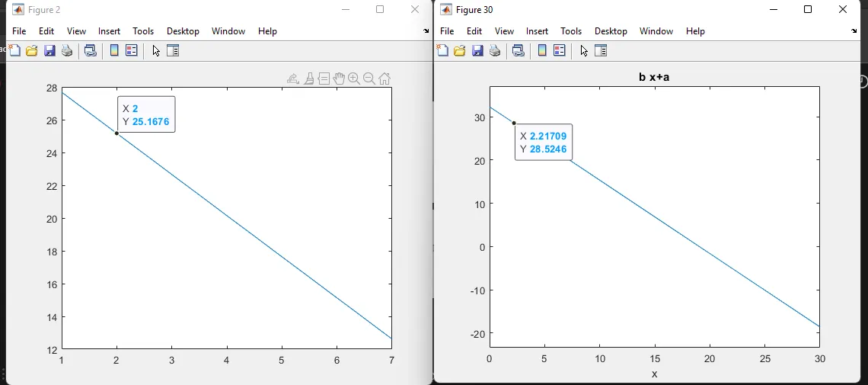Select Edit Plot arrow in Figure 30 toolbar

(x=584, y=51)
